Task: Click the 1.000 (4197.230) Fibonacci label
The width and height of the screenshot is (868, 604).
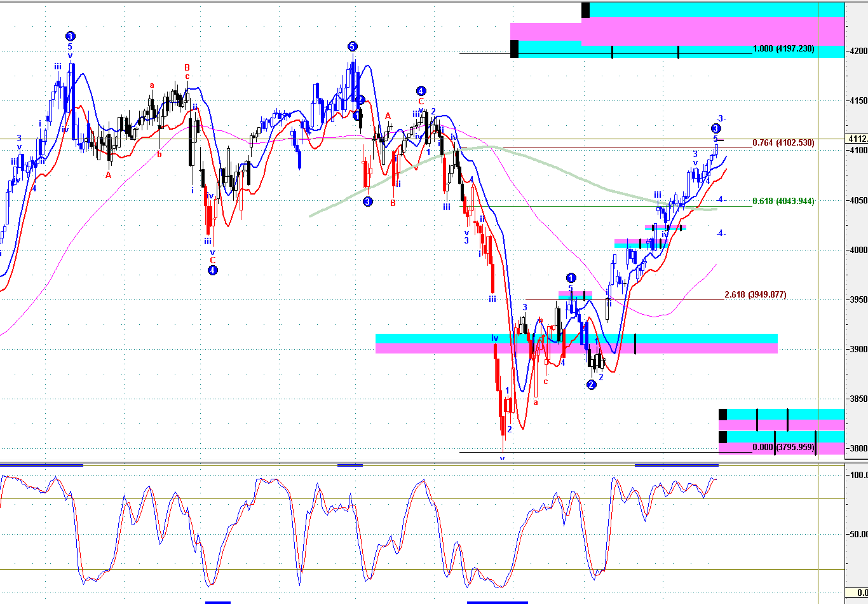Action: pyautogui.click(x=783, y=49)
